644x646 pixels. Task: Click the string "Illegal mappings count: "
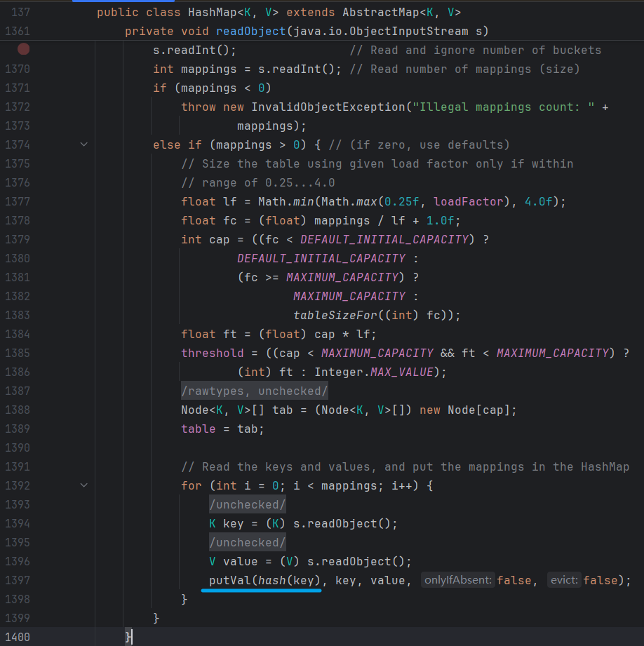(x=504, y=107)
